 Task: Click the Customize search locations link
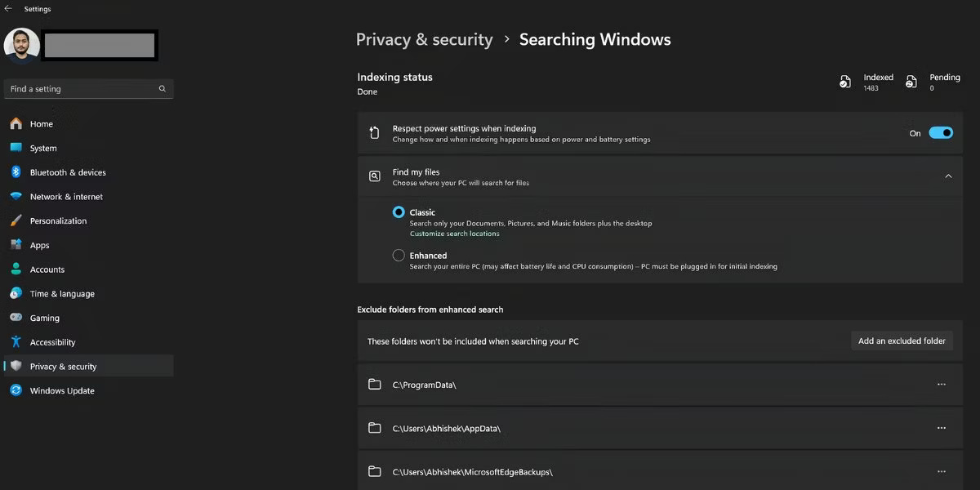pyautogui.click(x=454, y=233)
